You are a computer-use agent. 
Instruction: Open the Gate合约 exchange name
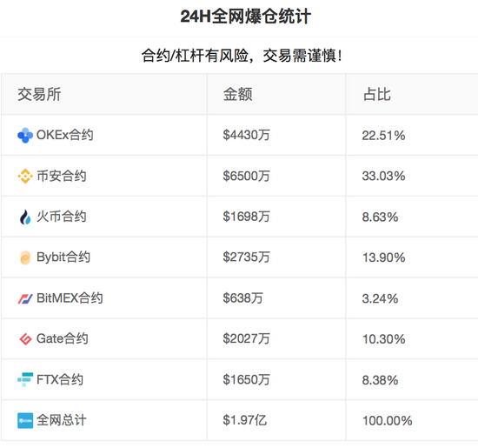(x=63, y=338)
